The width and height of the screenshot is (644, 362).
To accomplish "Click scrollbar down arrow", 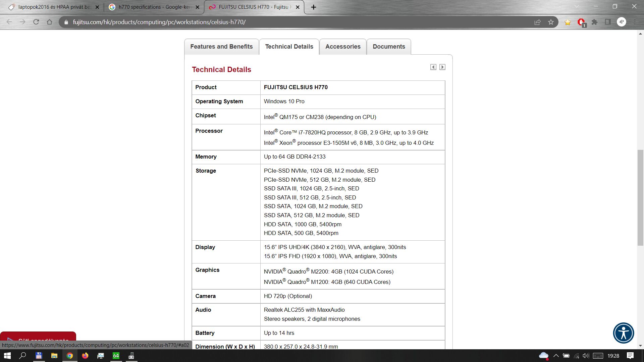I will pyautogui.click(x=640, y=346).
